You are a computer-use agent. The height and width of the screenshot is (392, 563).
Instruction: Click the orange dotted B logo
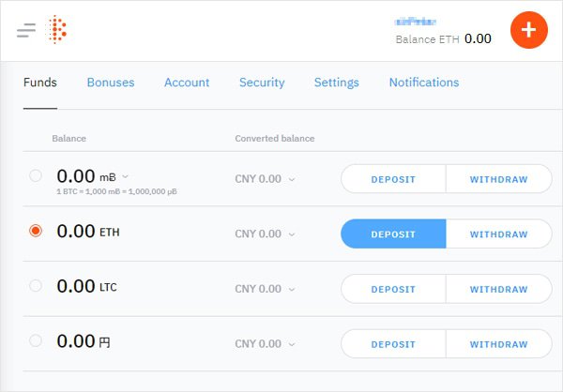(56, 29)
